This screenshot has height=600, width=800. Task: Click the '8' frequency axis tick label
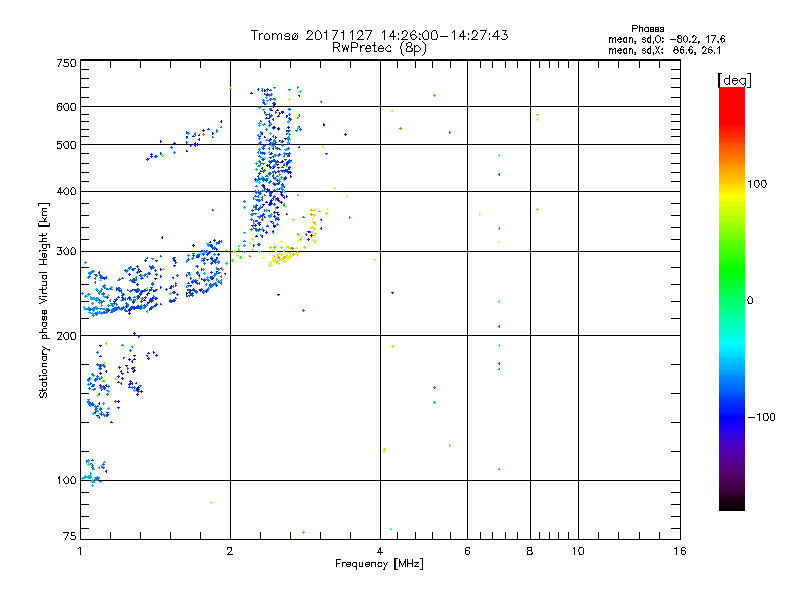point(530,551)
